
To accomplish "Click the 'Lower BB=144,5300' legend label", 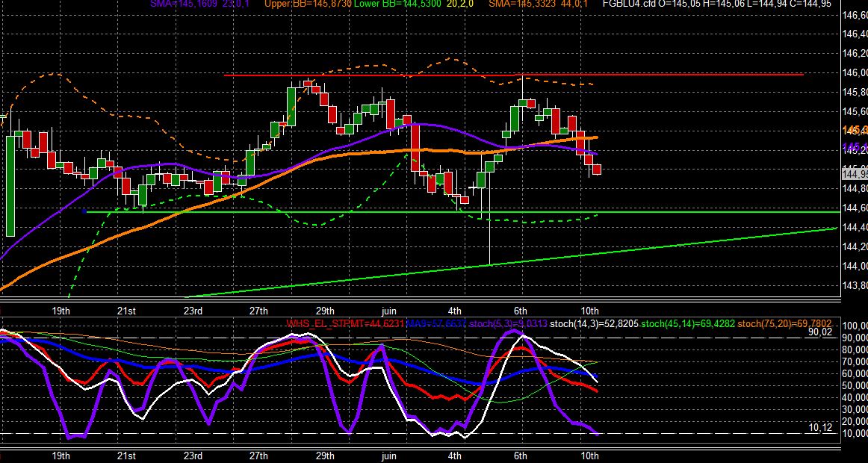I will click(x=398, y=3).
